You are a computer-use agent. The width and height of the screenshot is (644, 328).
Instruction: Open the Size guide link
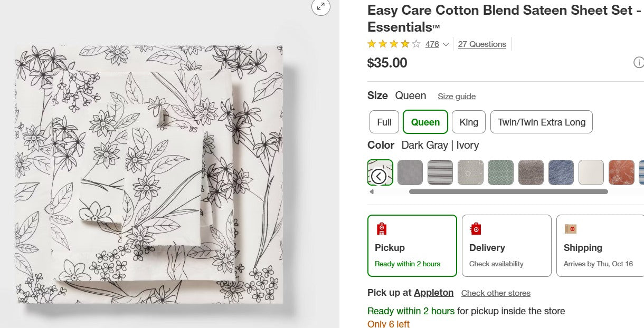tap(456, 97)
